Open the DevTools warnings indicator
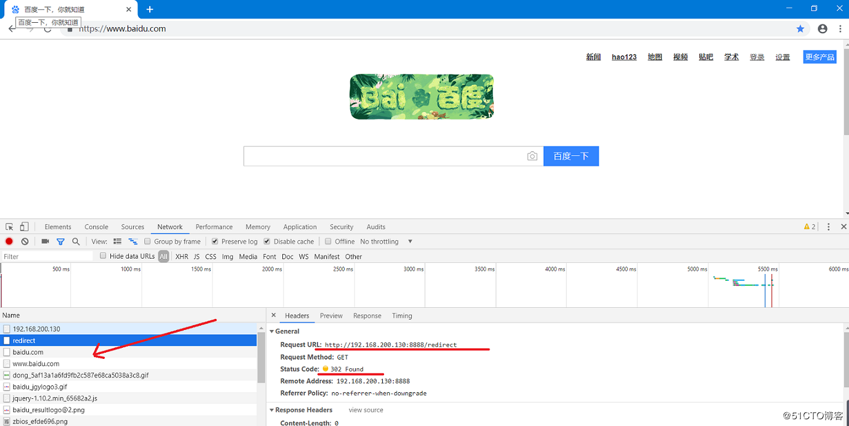The image size is (849, 426). click(809, 227)
